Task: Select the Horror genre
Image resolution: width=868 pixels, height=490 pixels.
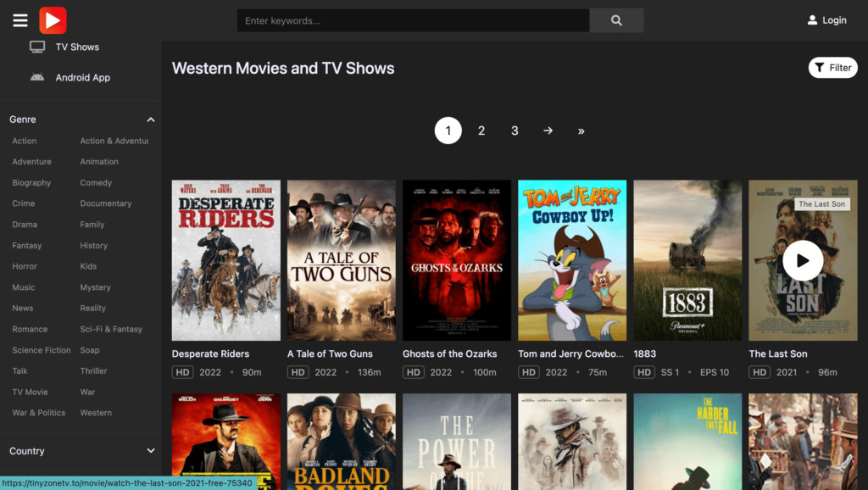Action: pos(25,265)
